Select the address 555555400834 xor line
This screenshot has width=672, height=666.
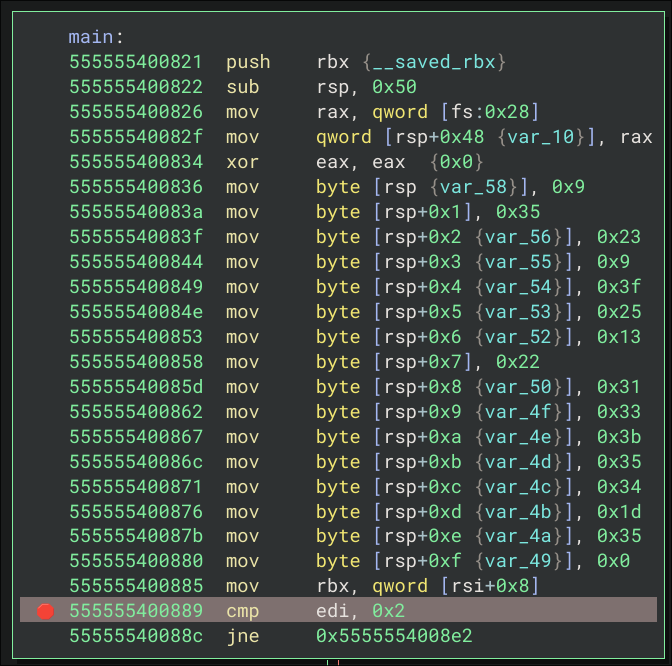[135, 162]
